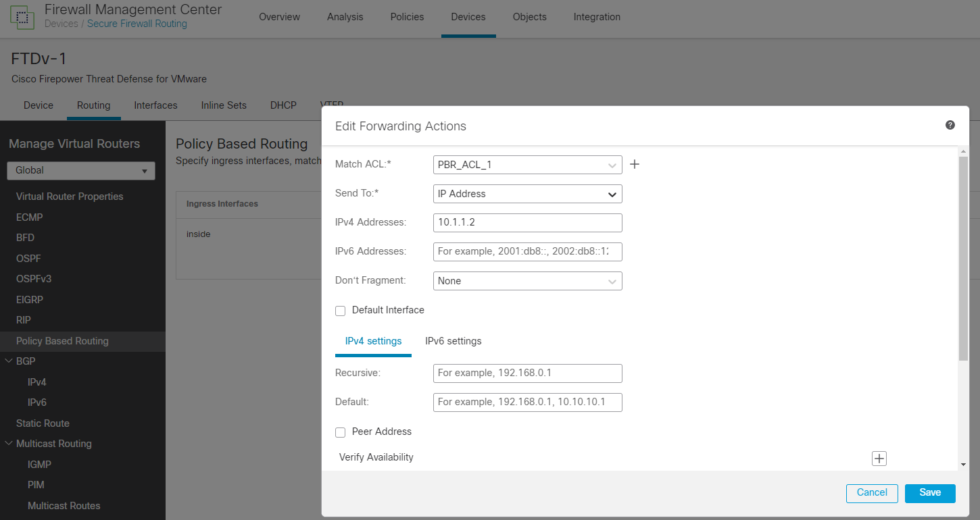Open the Match ACL PBR_ACL_1 dropdown
Image resolution: width=980 pixels, height=520 pixels.
tap(527, 165)
